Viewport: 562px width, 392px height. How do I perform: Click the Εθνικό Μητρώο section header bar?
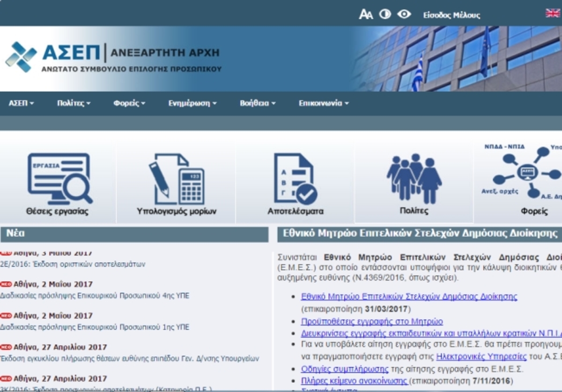coord(420,234)
